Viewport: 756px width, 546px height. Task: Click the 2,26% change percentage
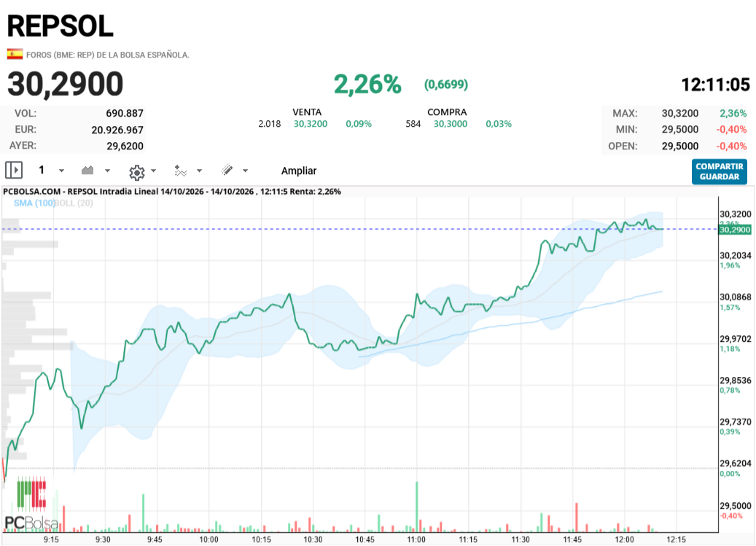pyautogui.click(x=367, y=85)
